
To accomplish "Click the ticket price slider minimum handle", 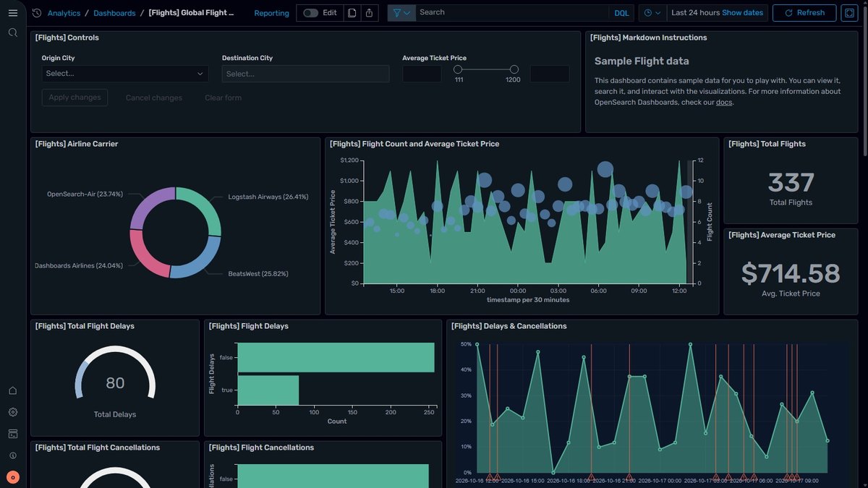I will point(458,69).
